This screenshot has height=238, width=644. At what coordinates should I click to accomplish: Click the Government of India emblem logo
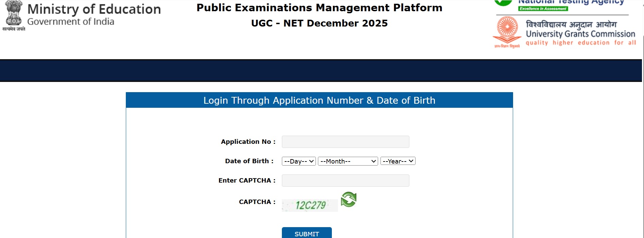[14, 16]
